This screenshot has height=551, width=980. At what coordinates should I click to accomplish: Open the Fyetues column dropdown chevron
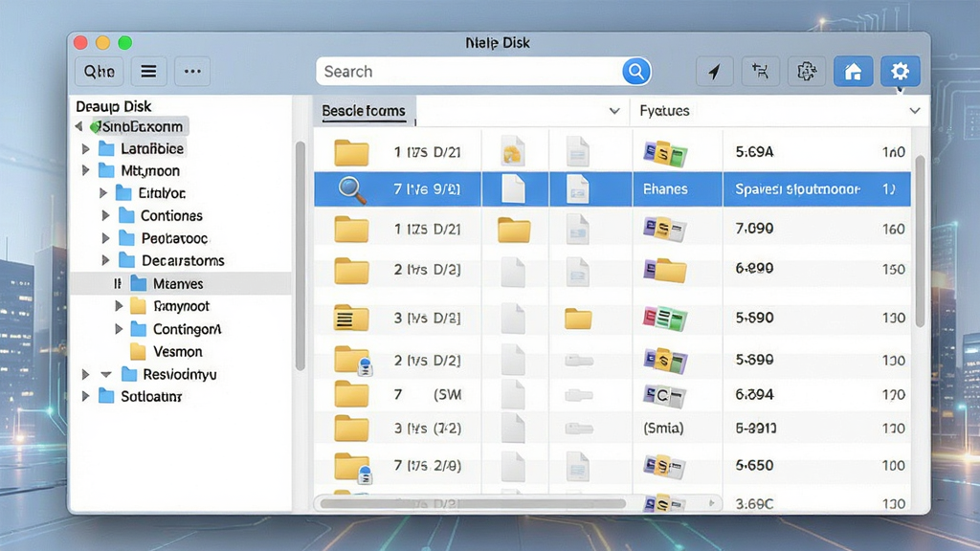coord(914,111)
